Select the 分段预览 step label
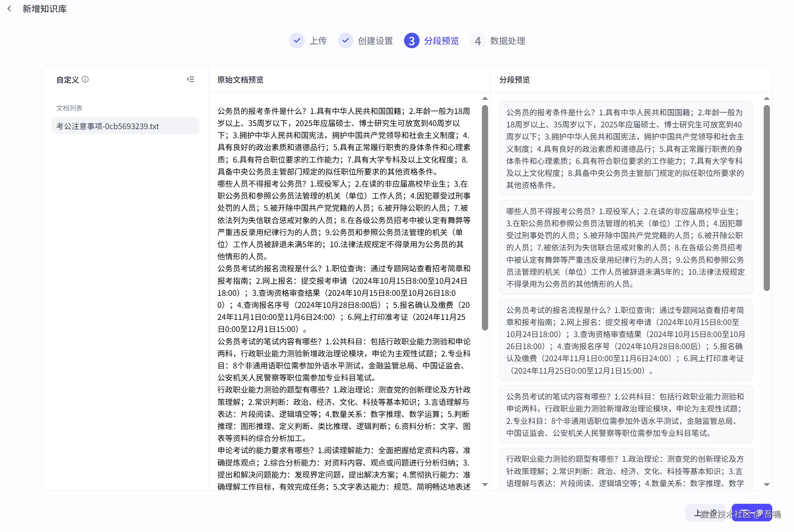794x532 pixels. pos(441,41)
